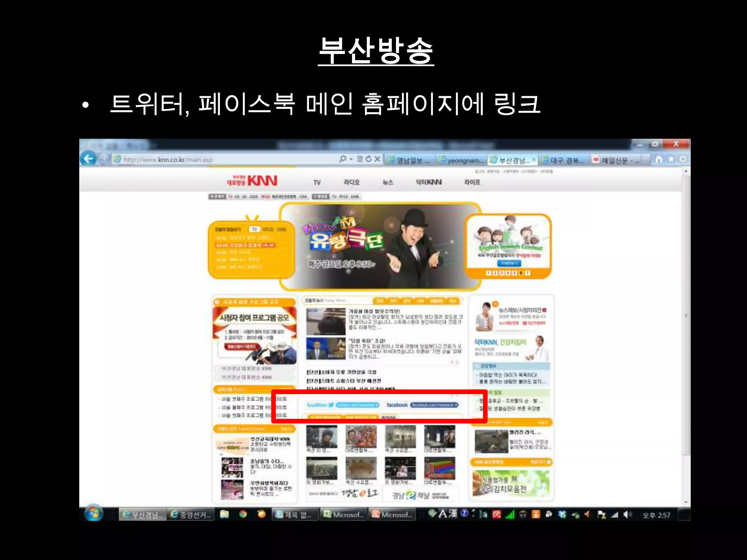Click the facebook address pill button
The image size is (747, 560).
point(434,405)
